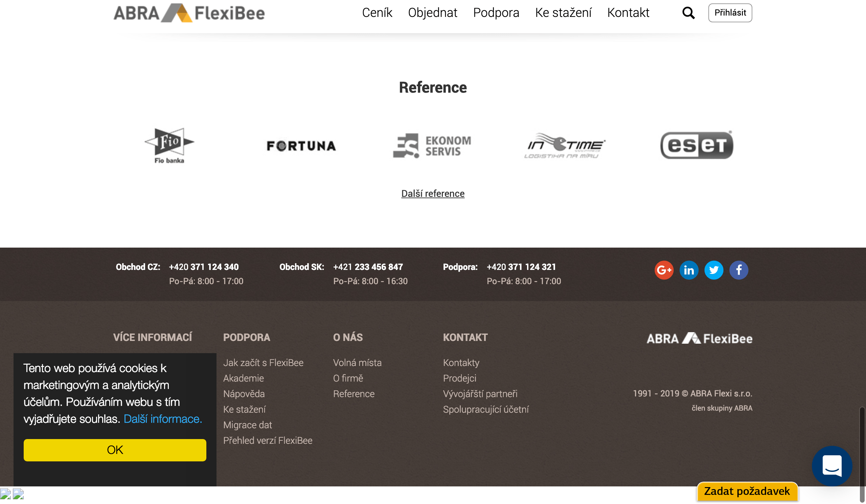Click the In Time logistics logo
Screen dimensions: 866x504
click(x=564, y=146)
